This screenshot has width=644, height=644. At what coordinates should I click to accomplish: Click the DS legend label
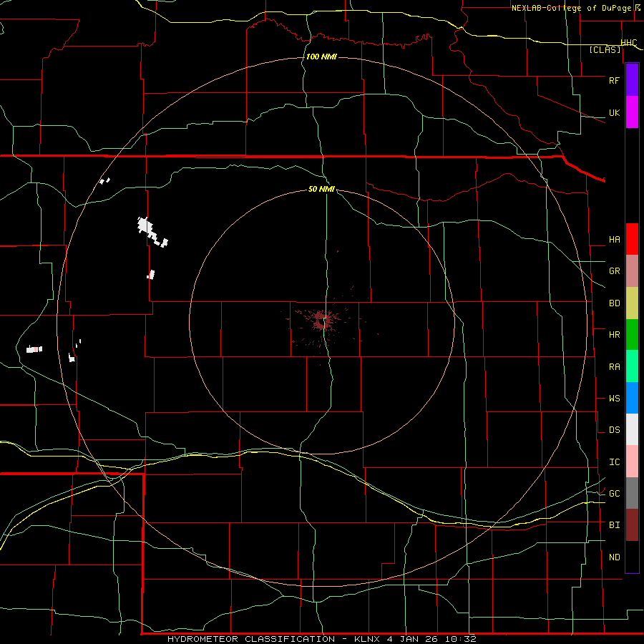pyautogui.click(x=614, y=430)
